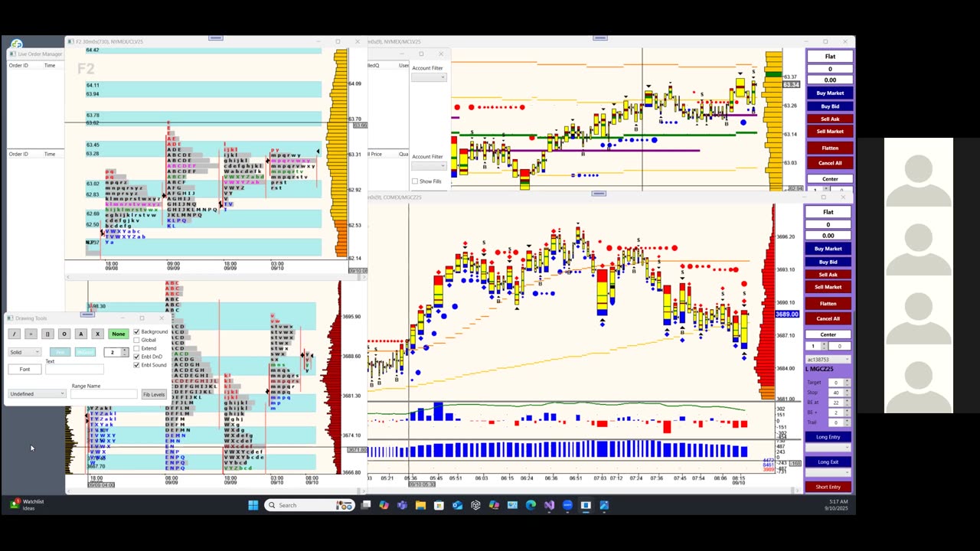Open Outlook from taskbar
The image size is (980, 551).
pos(457,505)
